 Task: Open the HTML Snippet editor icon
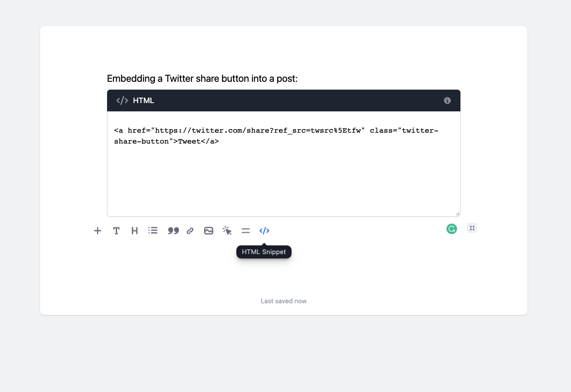tap(264, 231)
